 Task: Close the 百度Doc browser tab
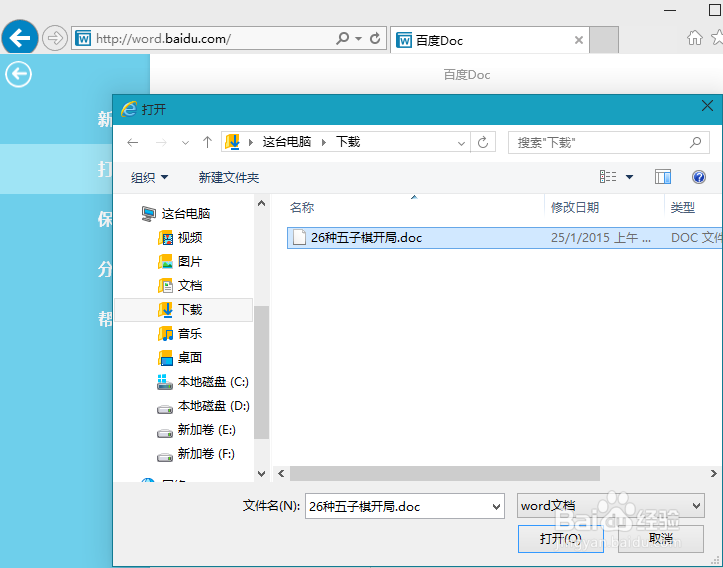(579, 41)
